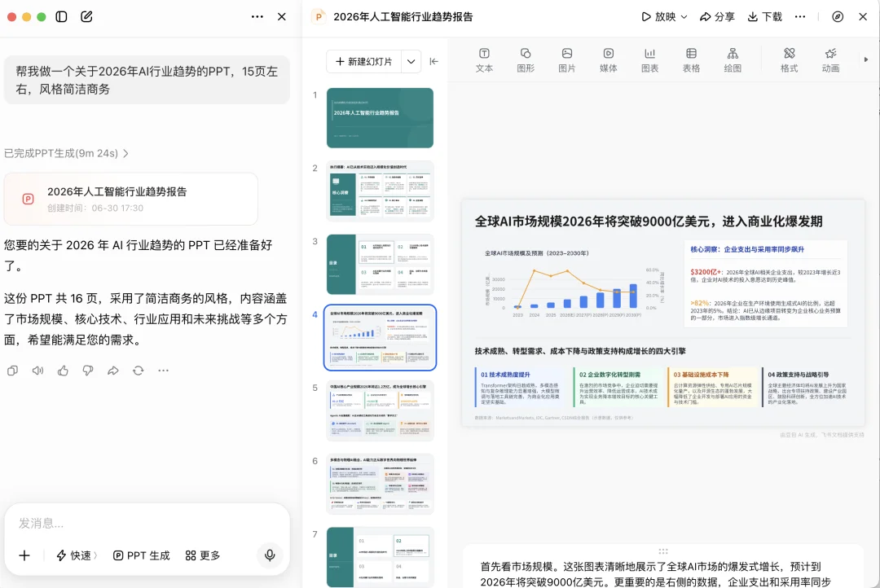
Task: Open the 更多 menu
Action: (203, 555)
